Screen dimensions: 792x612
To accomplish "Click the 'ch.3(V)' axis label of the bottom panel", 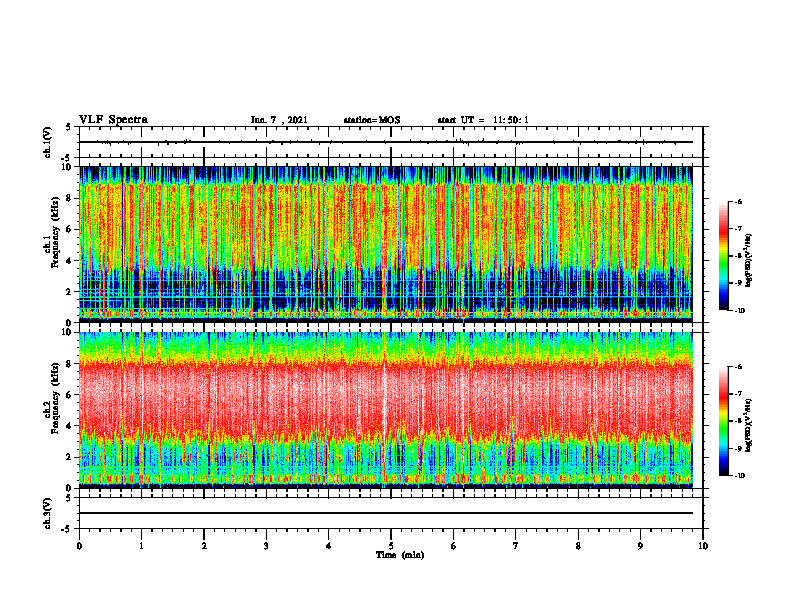I will tap(48, 513).
